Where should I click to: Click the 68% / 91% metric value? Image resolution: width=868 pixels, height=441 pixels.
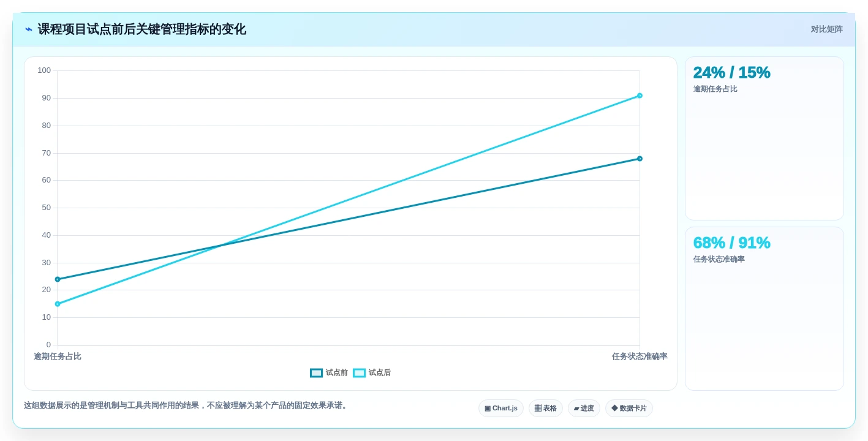(731, 243)
